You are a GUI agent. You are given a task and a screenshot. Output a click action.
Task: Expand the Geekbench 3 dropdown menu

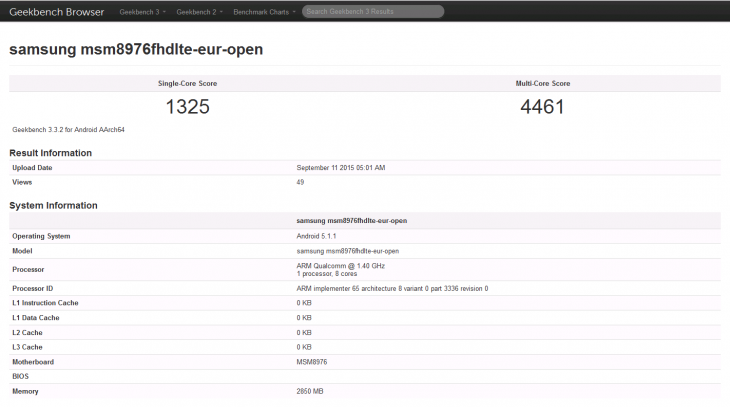click(142, 12)
